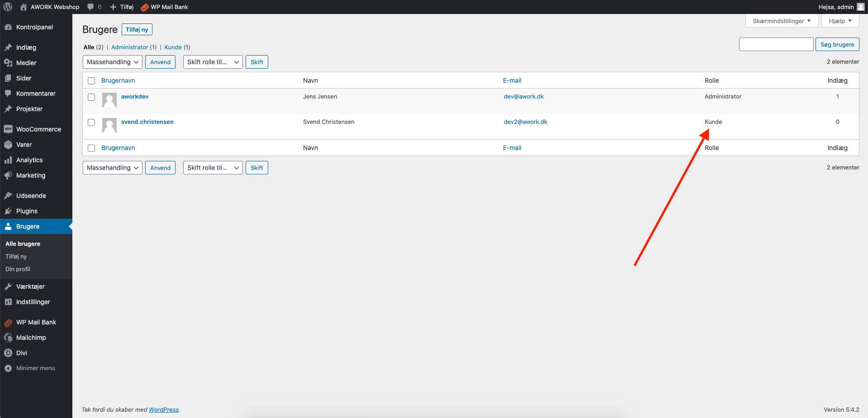Filter users by Administrator role
Screen dimensions: 868x418
coord(129,47)
